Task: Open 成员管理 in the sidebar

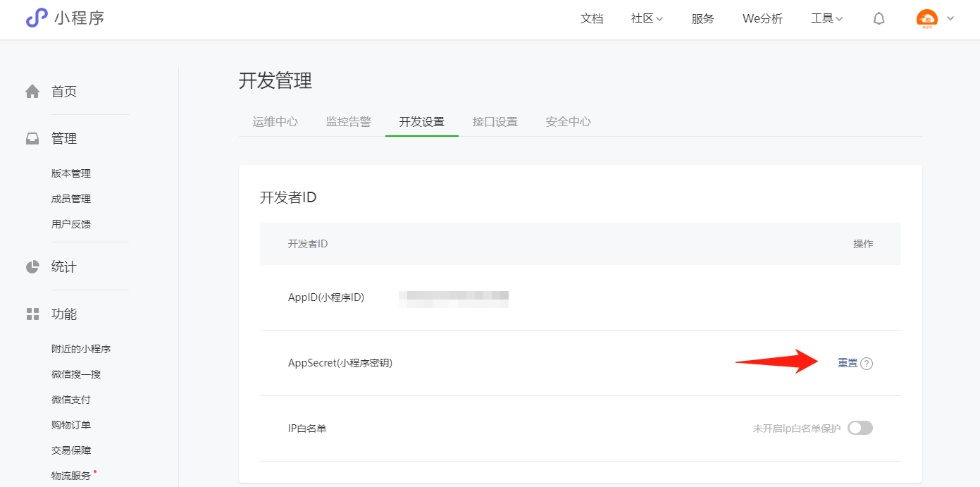Action: (71, 199)
